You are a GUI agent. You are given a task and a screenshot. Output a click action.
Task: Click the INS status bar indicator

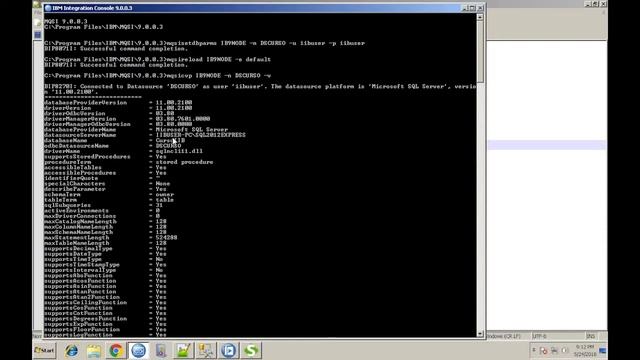[x=590, y=336]
